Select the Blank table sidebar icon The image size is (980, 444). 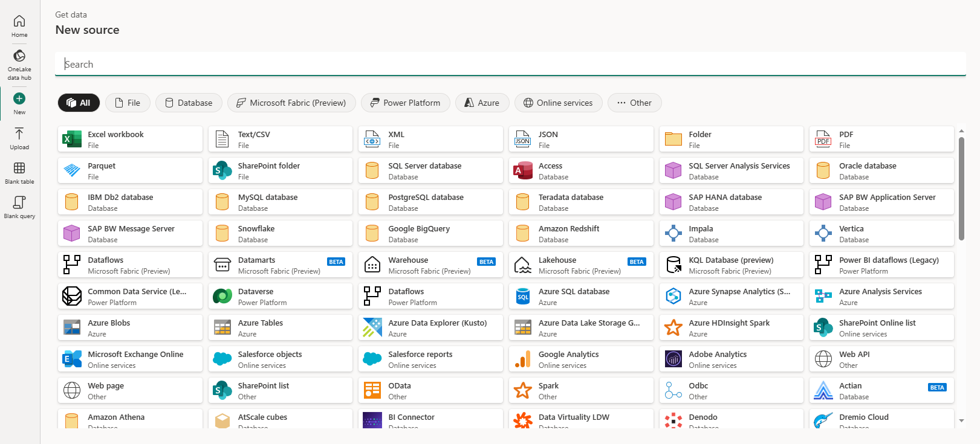(x=19, y=168)
